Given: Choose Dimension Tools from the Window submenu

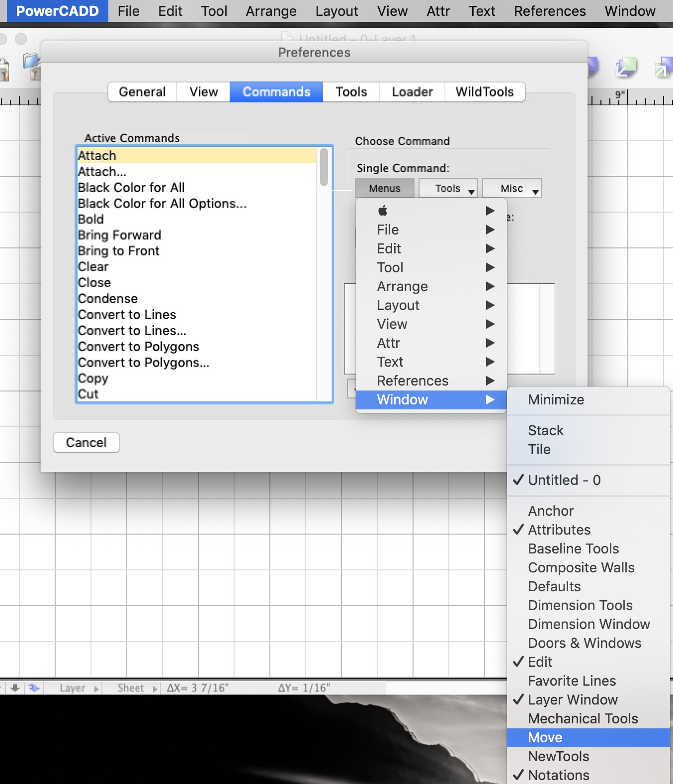Looking at the screenshot, I should coord(589,605).
